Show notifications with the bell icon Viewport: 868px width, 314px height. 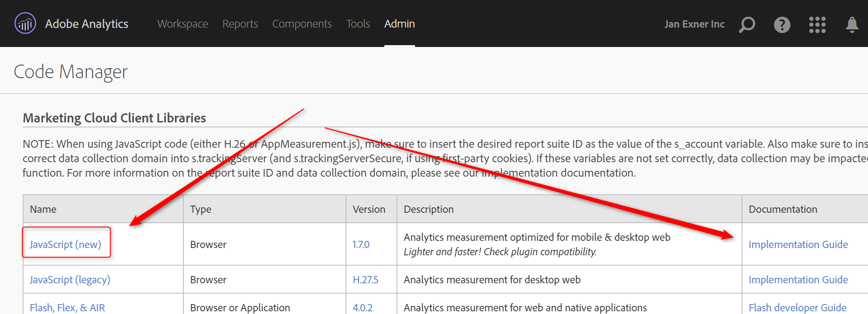point(852,24)
